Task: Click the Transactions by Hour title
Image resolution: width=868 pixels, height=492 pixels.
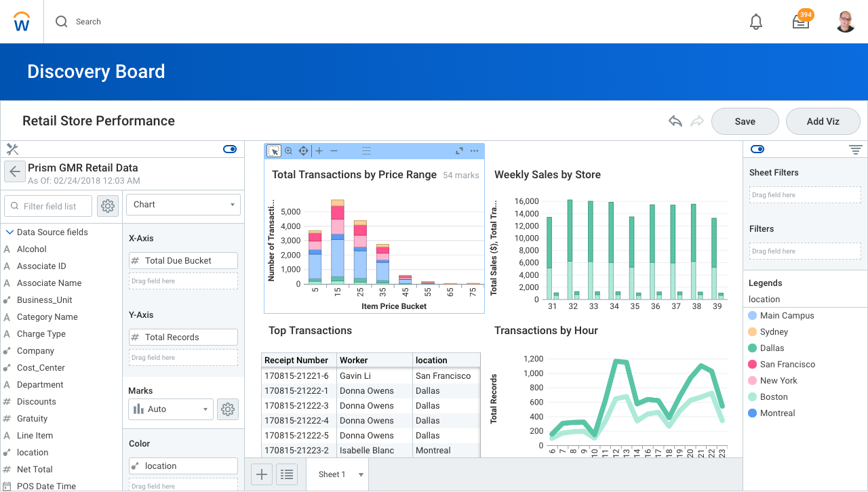Action: tap(546, 331)
